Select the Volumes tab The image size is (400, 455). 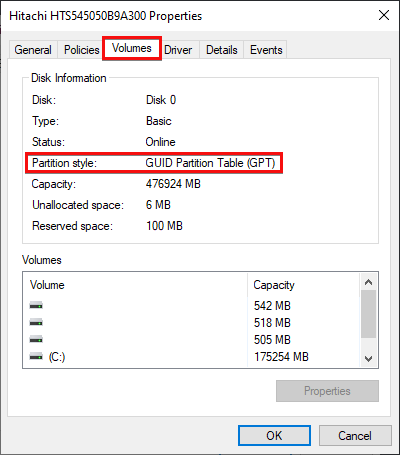click(x=132, y=48)
